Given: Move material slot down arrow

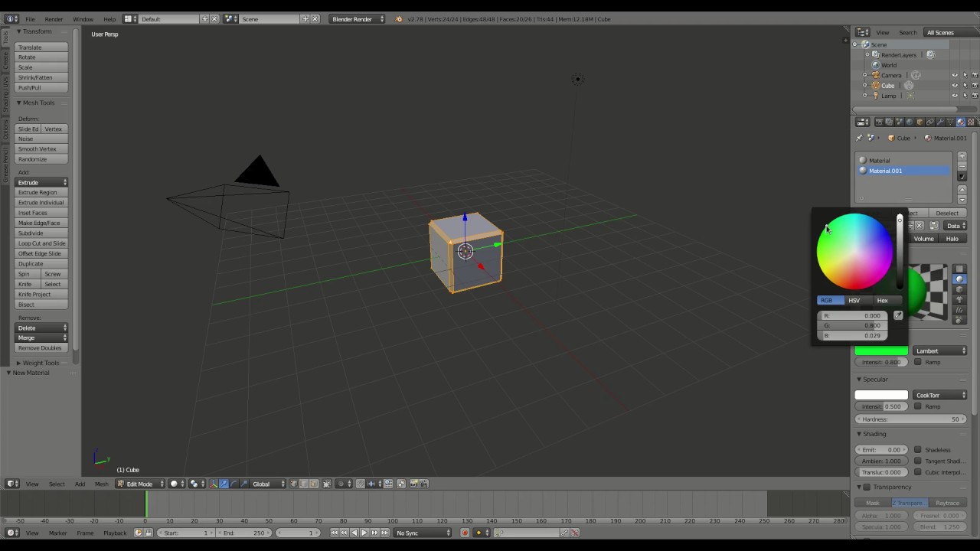Looking at the screenshot, I should click(x=962, y=200).
